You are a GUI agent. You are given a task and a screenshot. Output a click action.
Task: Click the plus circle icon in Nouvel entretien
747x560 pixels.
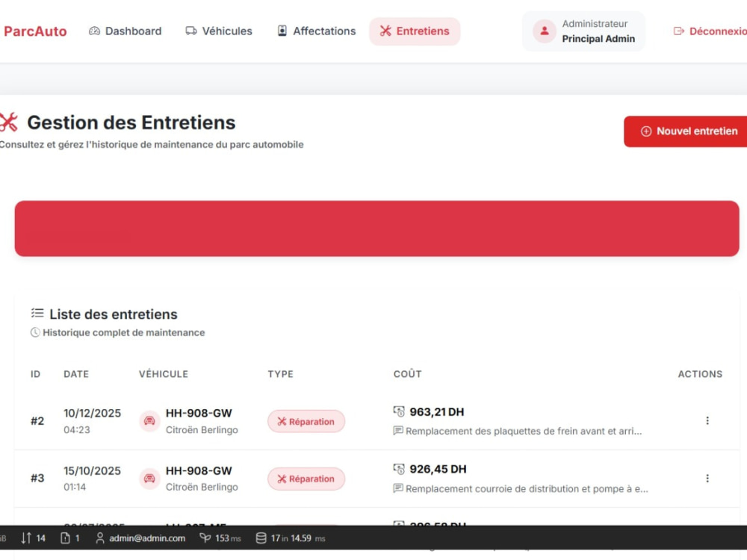[646, 131]
